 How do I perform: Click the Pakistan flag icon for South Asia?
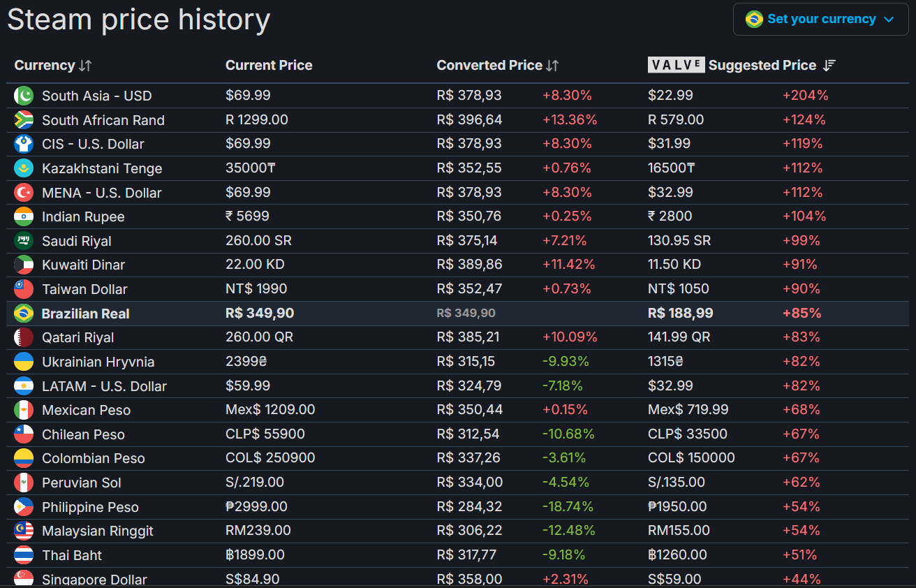tap(24, 96)
